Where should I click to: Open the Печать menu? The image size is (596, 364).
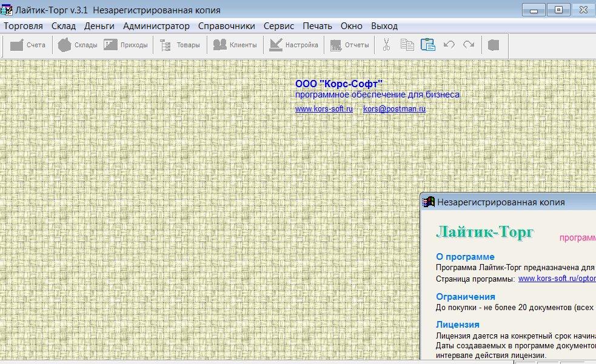(x=317, y=26)
